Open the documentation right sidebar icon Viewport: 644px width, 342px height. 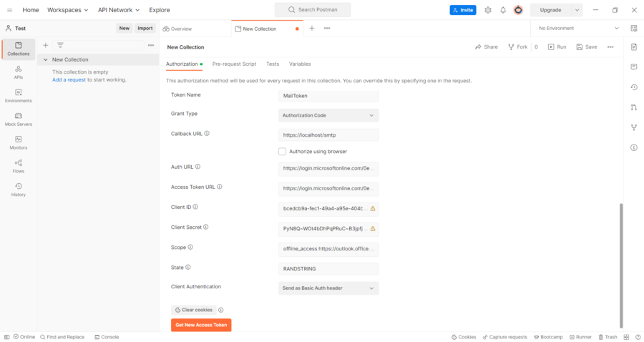click(x=634, y=47)
